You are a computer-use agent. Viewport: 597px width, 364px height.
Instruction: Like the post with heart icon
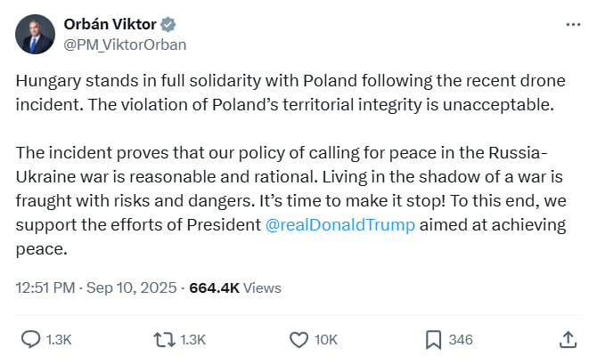298,340
